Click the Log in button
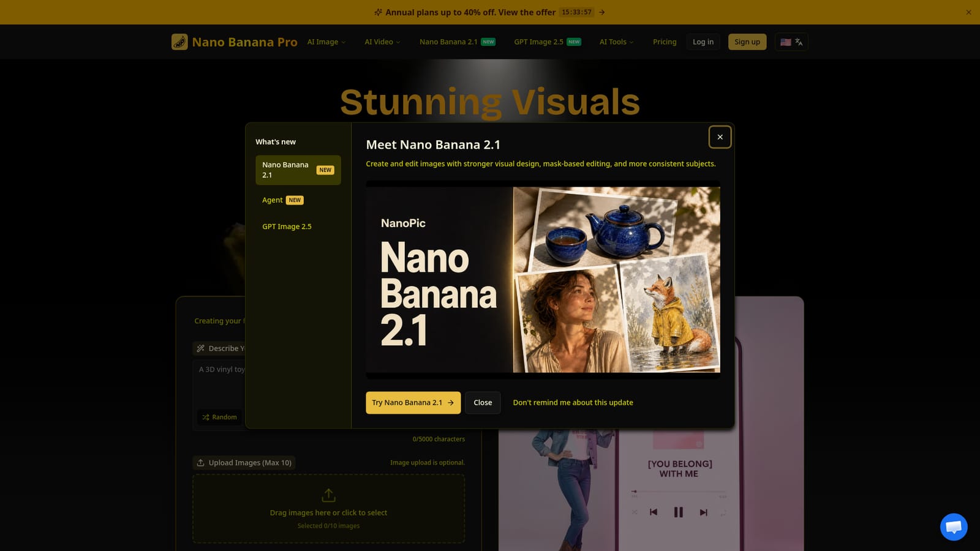 (703, 42)
